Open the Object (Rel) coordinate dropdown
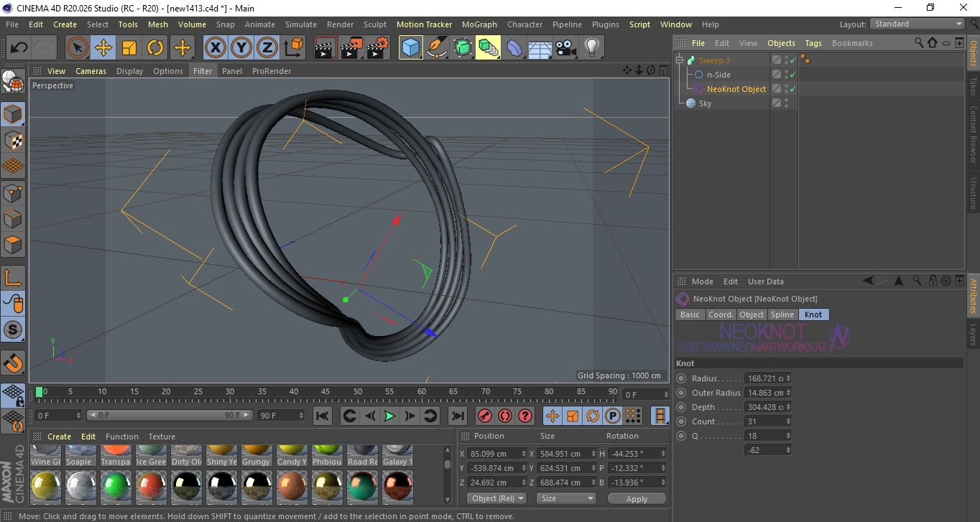The width and height of the screenshot is (980, 522). [x=496, y=498]
